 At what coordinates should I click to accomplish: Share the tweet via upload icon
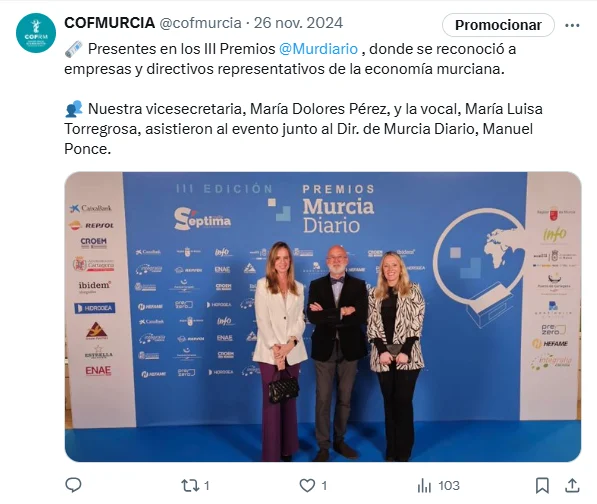click(x=572, y=486)
